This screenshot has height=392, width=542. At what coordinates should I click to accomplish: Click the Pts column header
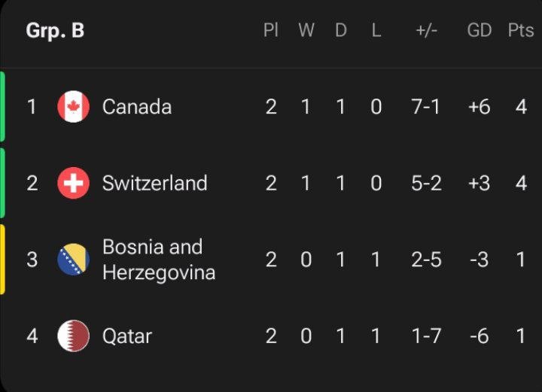[521, 30]
